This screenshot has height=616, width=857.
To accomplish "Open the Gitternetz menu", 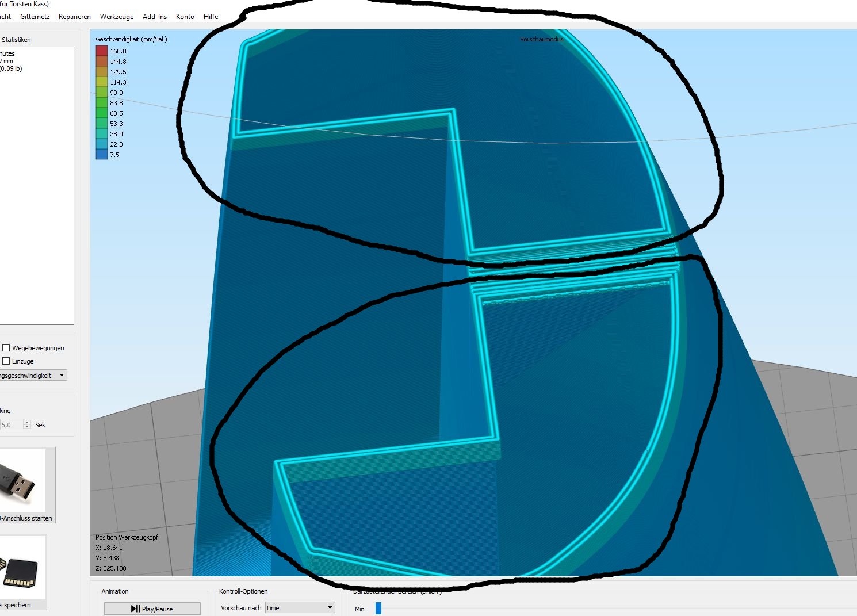I will tap(35, 17).
